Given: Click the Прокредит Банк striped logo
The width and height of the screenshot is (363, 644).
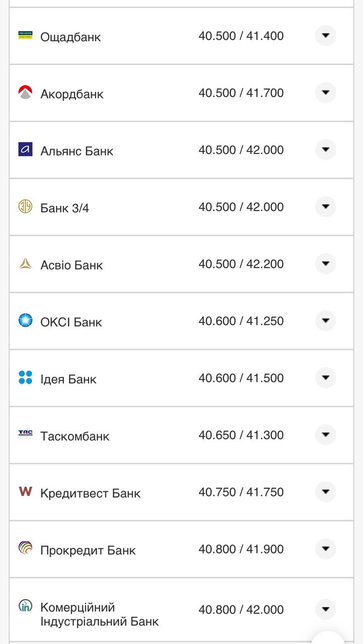Looking at the screenshot, I should pos(25,548).
